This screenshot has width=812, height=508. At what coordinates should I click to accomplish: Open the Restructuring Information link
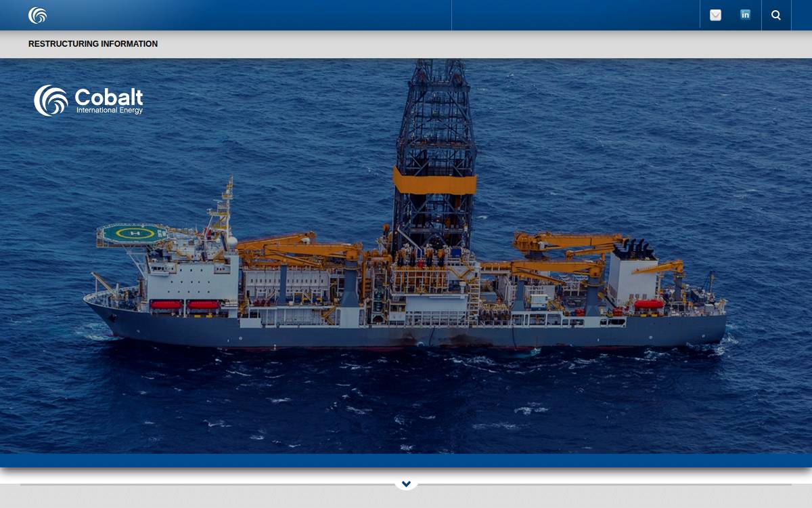click(93, 44)
